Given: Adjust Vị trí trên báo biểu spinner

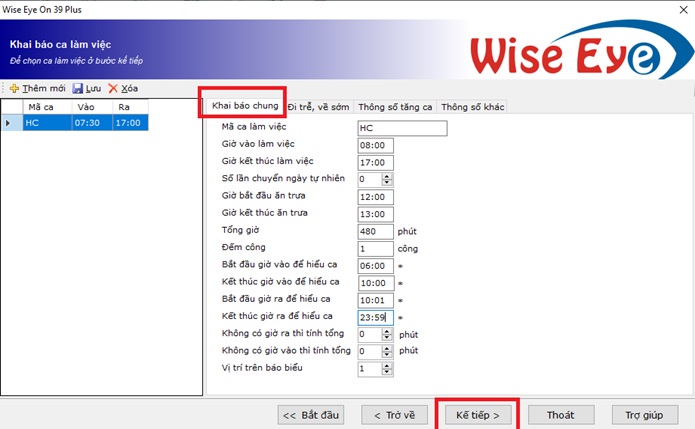Looking at the screenshot, I should pyautogui.click(x=387, y=369).
